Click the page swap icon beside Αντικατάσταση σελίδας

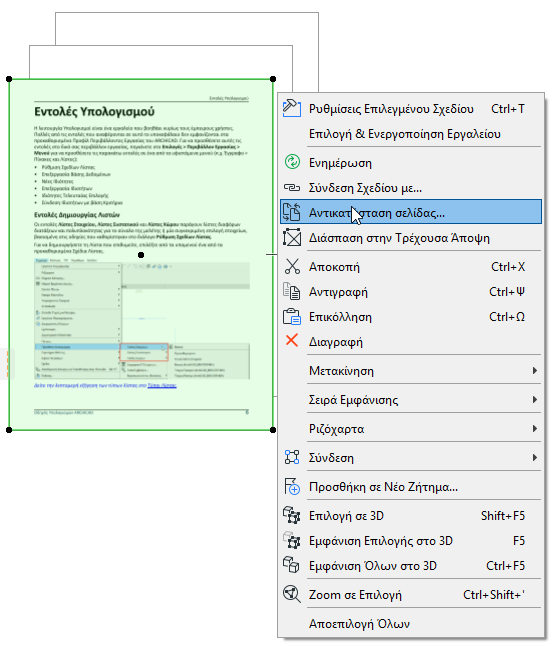coord(292,212)
